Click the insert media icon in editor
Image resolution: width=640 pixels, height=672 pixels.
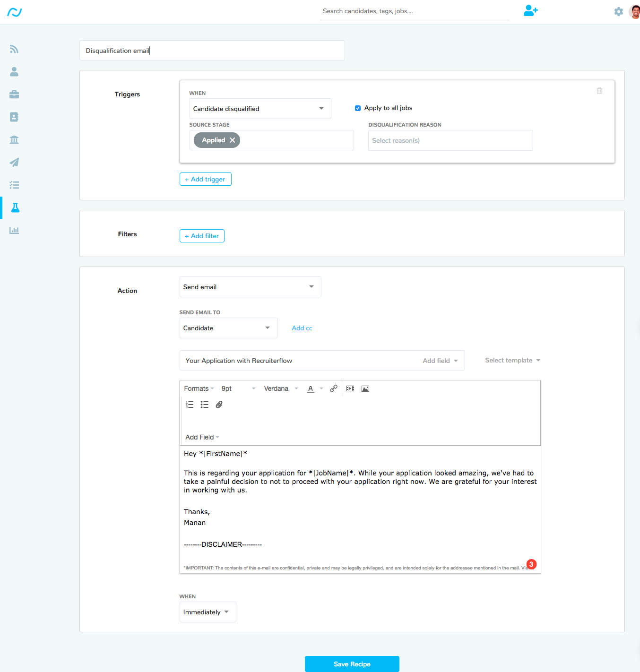tap(350, 388)
